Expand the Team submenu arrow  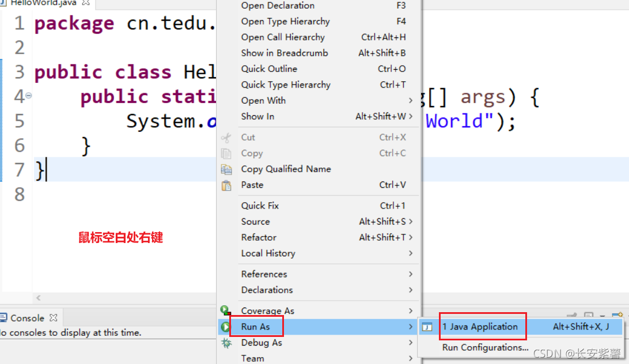coord(411,358)
